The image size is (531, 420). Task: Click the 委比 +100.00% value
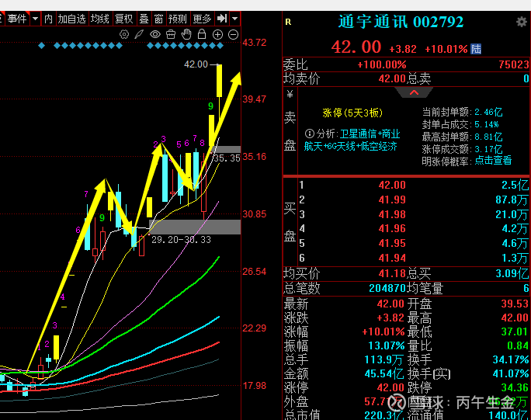coord(382,64)
